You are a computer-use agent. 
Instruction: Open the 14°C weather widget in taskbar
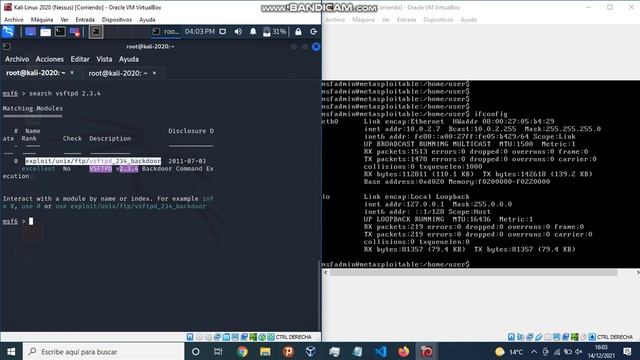point(509,351)
